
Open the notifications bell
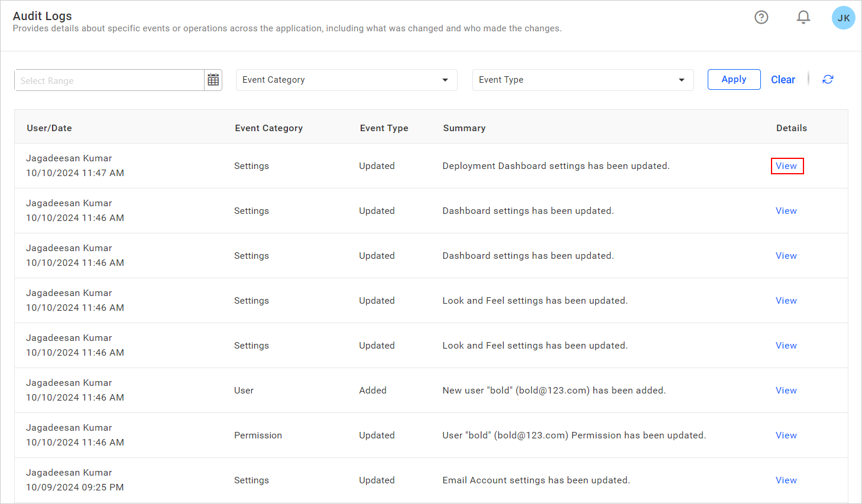(803, 17)
